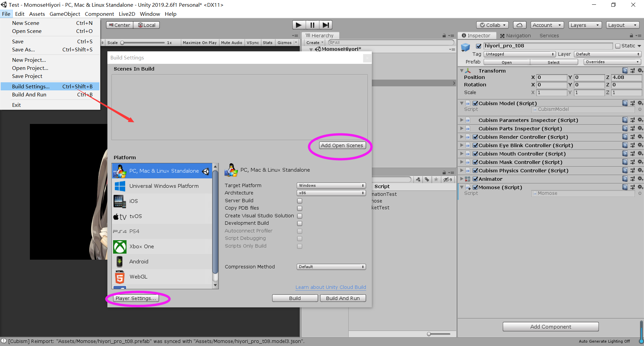Open the Transform component gear menu

[640, 71]
